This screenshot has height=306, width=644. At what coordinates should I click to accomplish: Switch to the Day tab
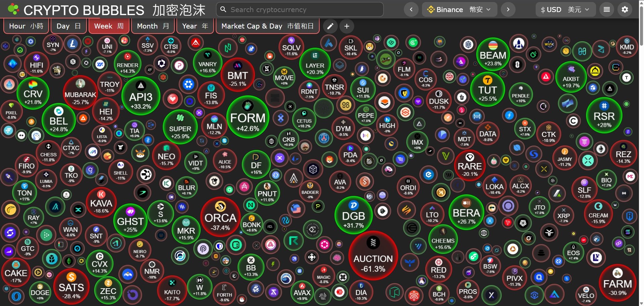pyautogui.click(x=68, y=26)
